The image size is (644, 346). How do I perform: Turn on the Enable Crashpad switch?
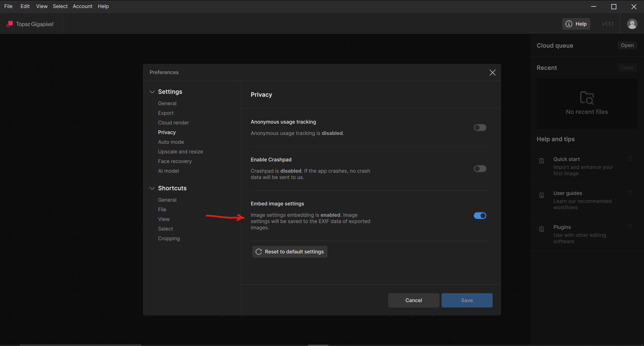coord(480,168)
